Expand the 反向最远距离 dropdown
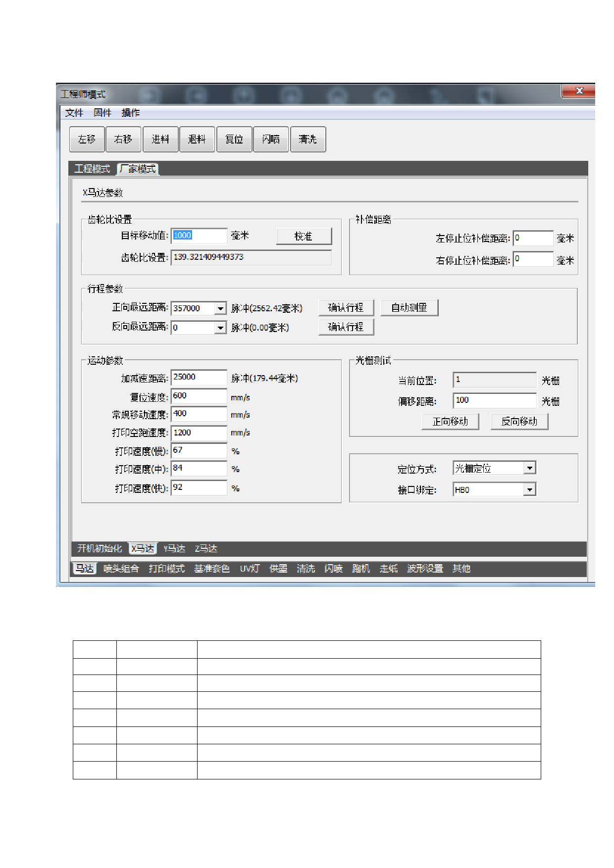 (220, 328)
